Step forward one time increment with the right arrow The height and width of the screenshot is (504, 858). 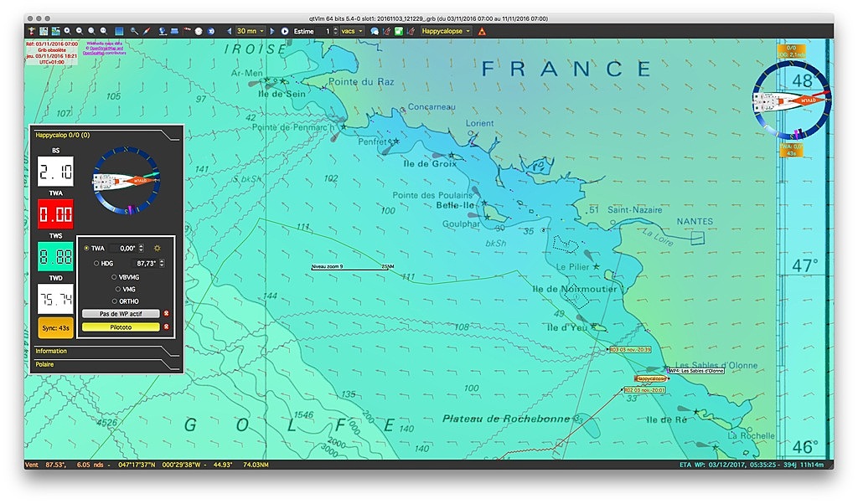click(x=272, y=31)
